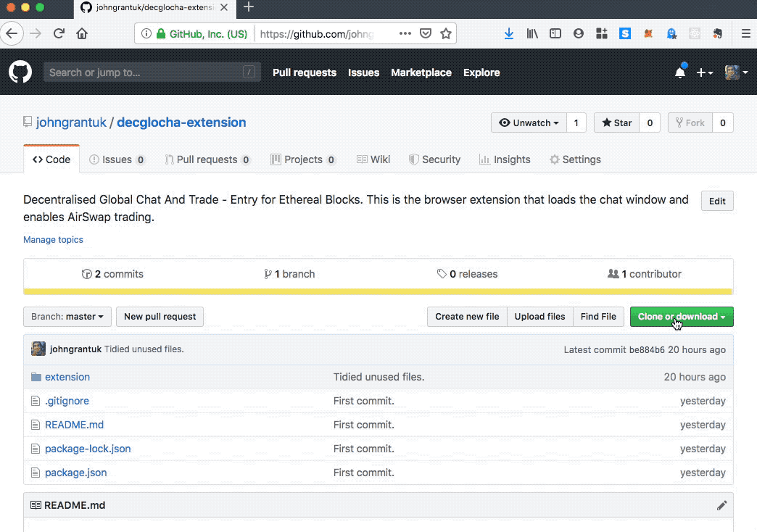Close the johngrantuk/decglocha tab
The height and width of the screenshot is (532, 757).
(224, 7)
